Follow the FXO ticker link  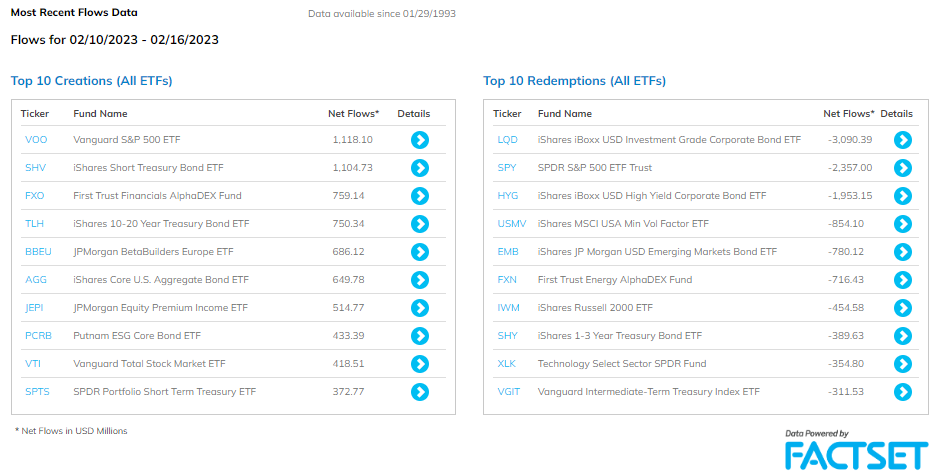coord(35,196)
